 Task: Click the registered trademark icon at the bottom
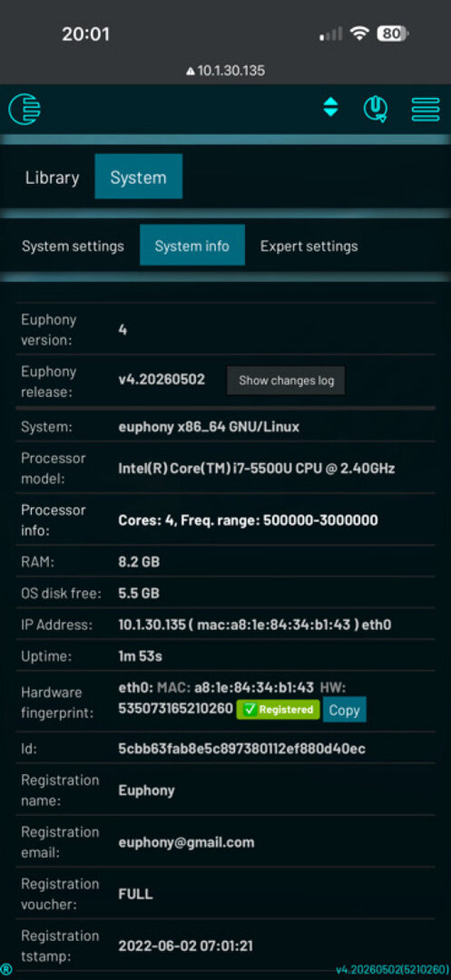(6, 969)
